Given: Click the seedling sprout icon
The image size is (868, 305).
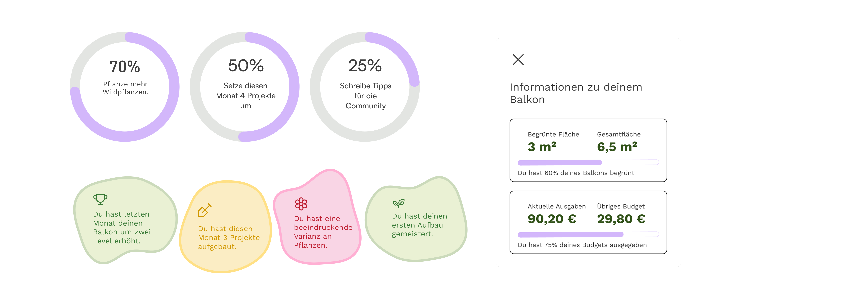Looking at the screenshot, I should click(398, 203).
